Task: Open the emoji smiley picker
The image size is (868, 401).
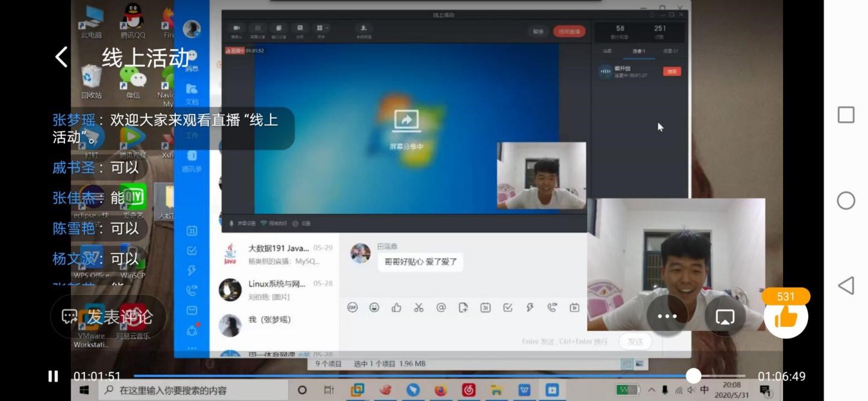Action: point(374,308)
